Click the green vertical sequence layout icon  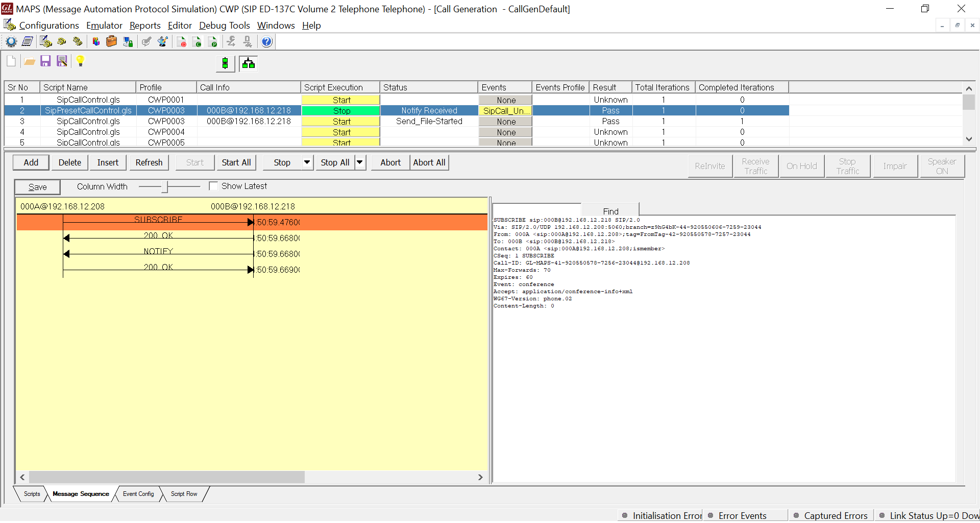[225, 63]
